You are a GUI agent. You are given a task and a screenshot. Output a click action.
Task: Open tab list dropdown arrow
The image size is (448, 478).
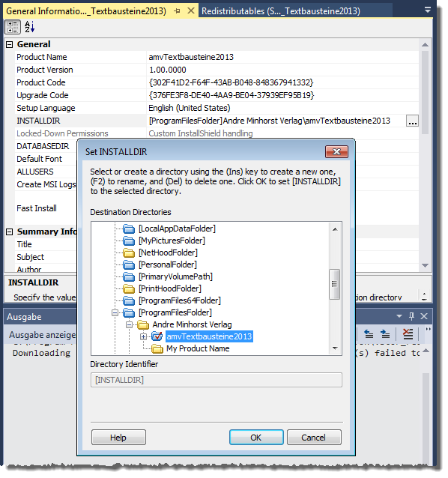pos(428,10)
